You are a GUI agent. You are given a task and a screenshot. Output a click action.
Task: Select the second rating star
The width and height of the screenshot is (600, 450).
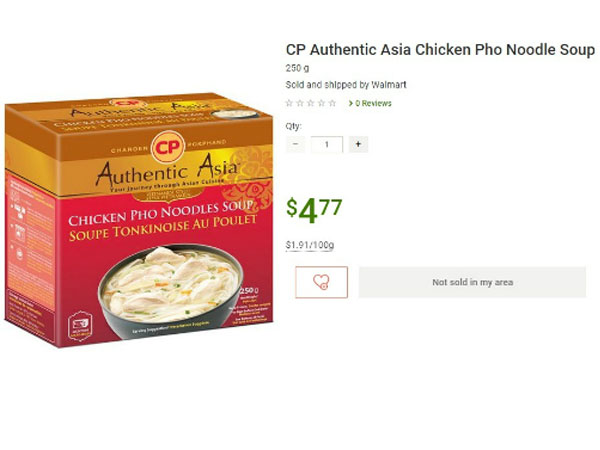tap(300, 103)
